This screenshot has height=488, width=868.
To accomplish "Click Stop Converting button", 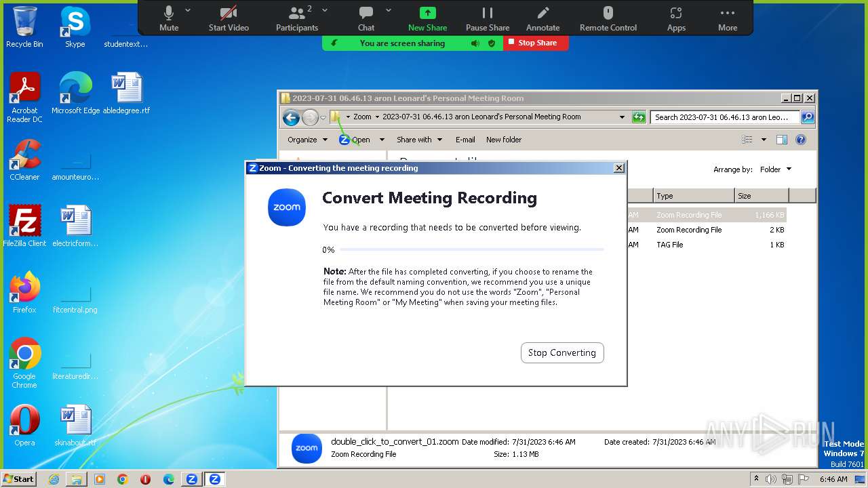I will (x=562, y=352).
